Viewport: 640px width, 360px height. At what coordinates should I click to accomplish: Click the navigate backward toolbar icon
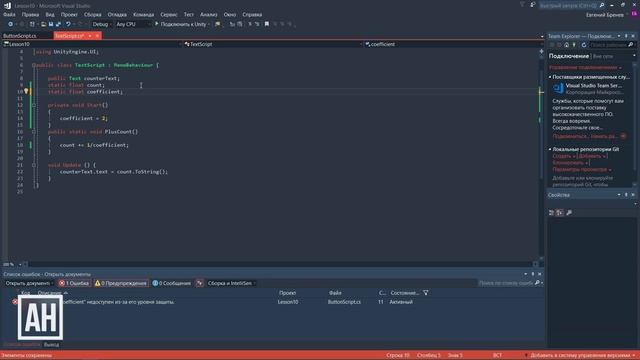coord(10,24)
